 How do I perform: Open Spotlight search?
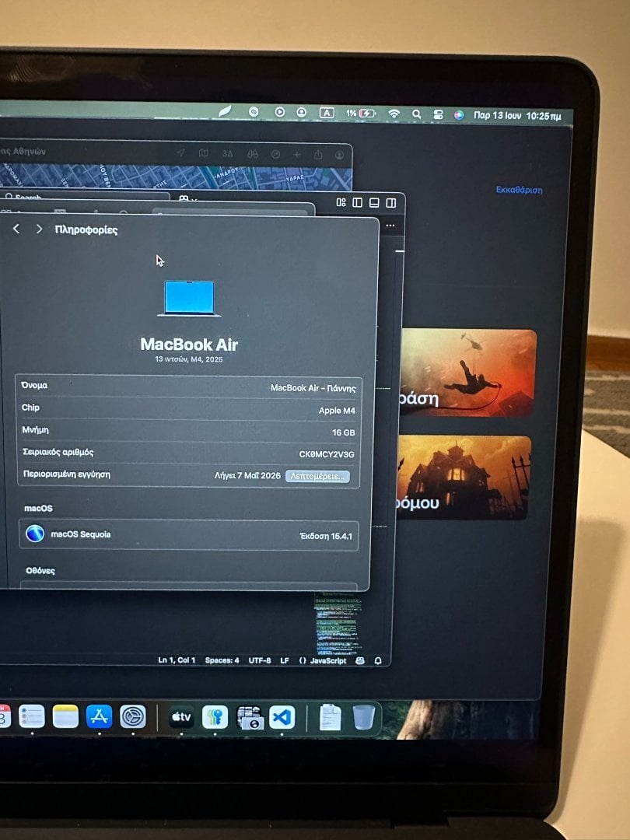coord(416,114)
